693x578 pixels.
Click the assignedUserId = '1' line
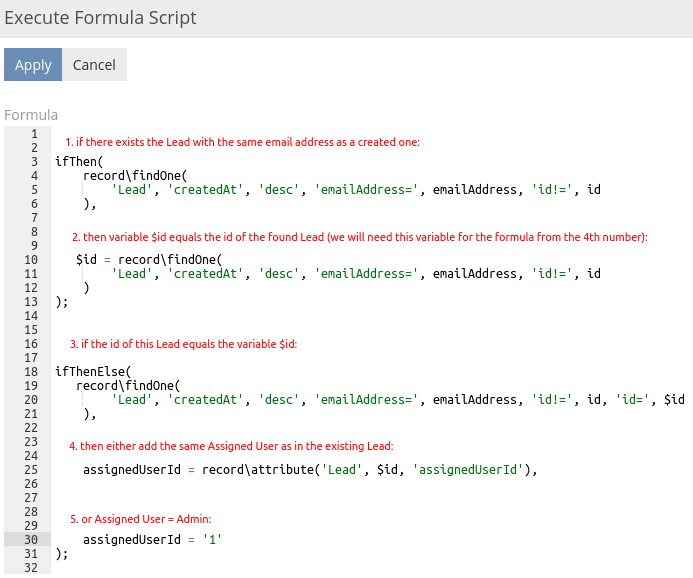(151, 539)
